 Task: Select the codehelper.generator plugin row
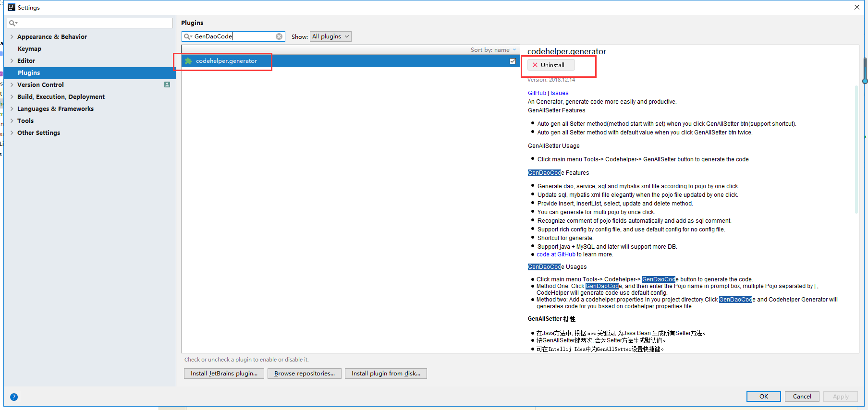pyautogui.click(x=351, y=61)
